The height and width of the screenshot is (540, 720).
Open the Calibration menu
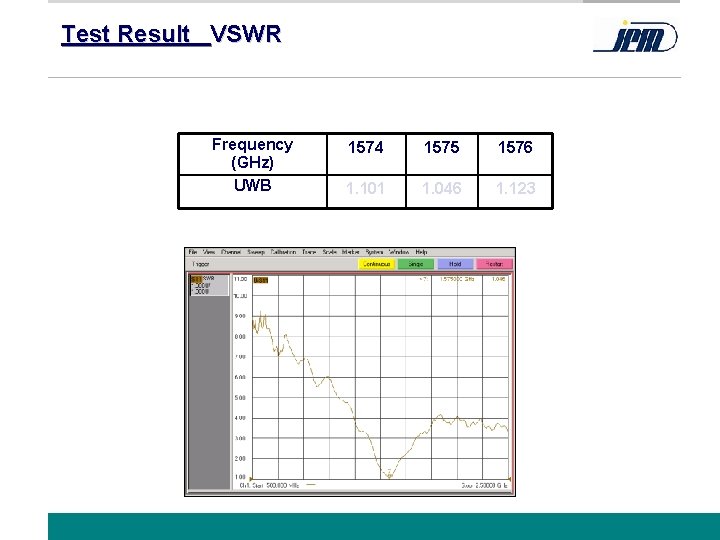coord(283,252)
